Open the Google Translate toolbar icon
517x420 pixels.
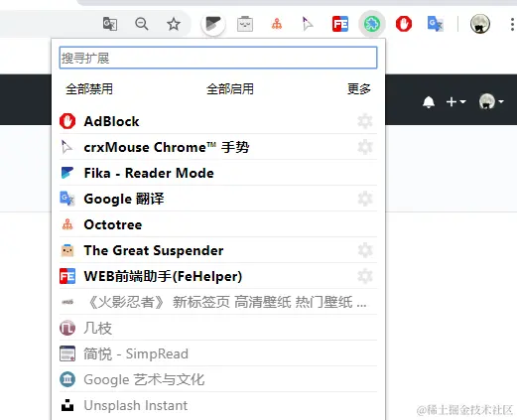tap(435, 24)
